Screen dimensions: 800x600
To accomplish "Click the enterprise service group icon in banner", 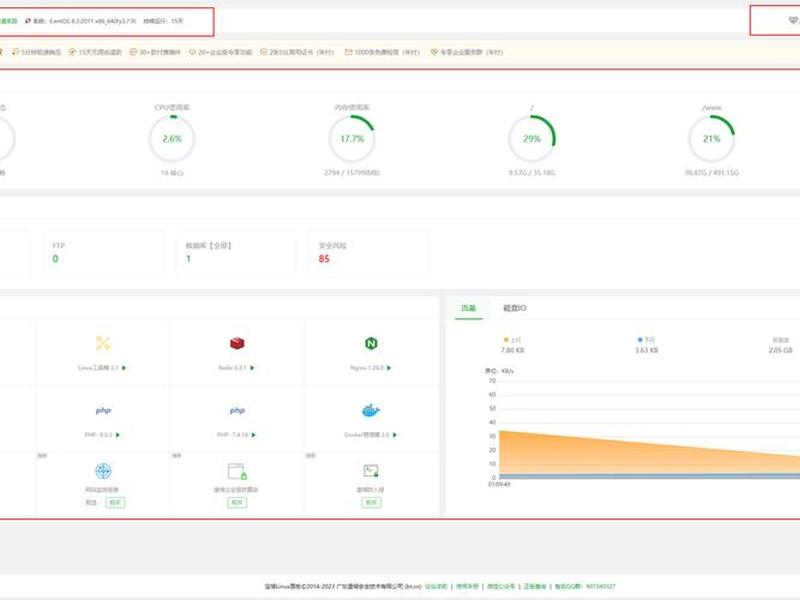I will coord(434,52).
